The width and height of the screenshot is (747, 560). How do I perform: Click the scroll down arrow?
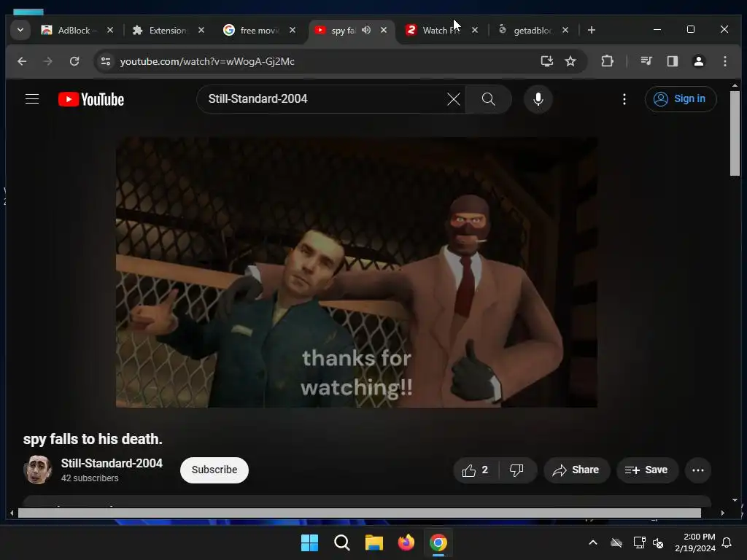click(735, 500)
